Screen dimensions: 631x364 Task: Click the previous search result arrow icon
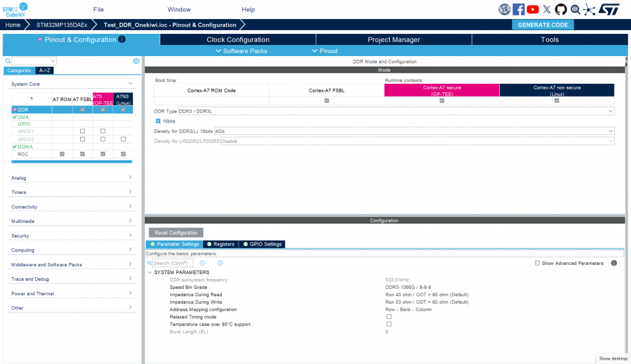(x=202, y=263)
